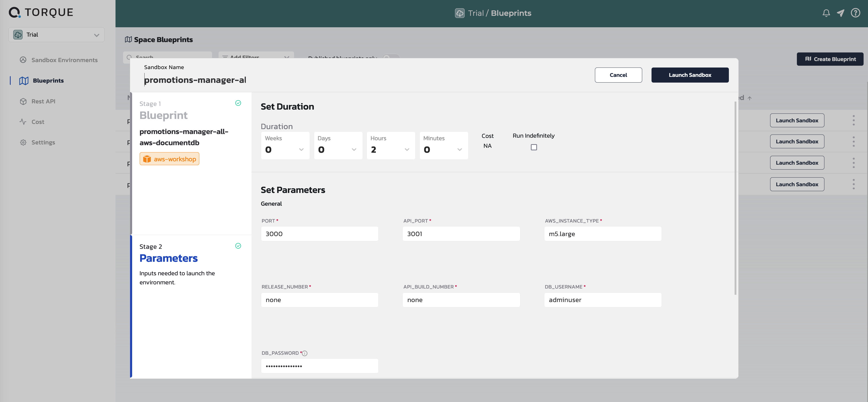Open the Trial space selector dropdown
Viewport: 868px width, 402px height.
coord(56,35)
